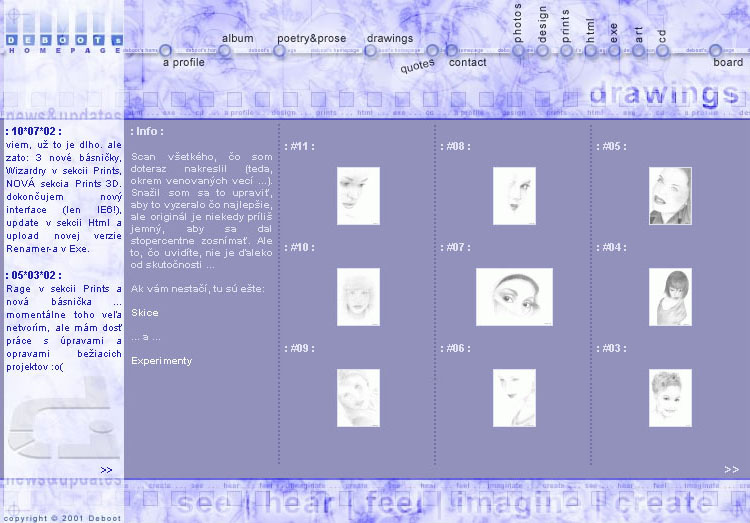Open the poetry&prose section

pos(311,39)
